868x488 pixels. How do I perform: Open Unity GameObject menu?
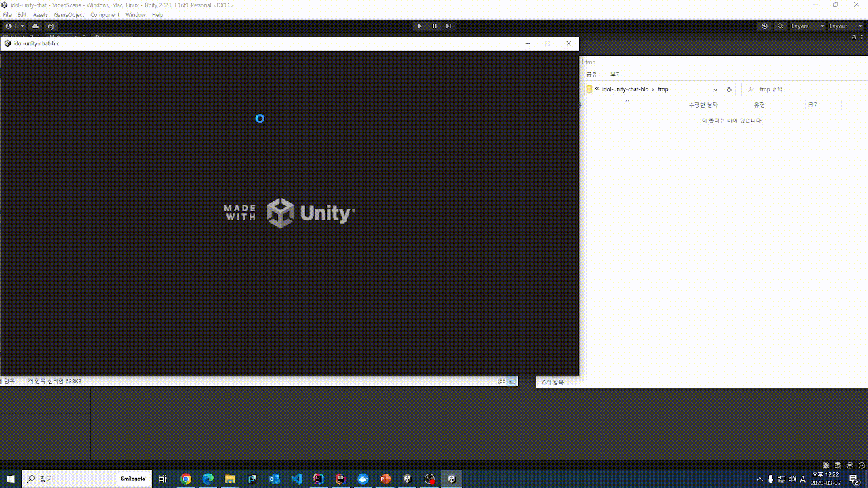[68, 15]
